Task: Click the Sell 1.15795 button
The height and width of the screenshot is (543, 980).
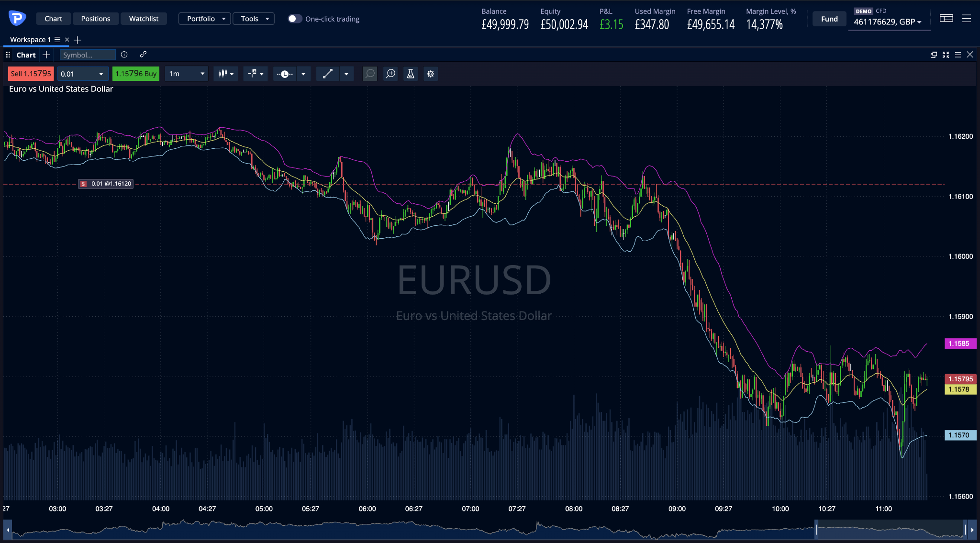Action: 31,74
